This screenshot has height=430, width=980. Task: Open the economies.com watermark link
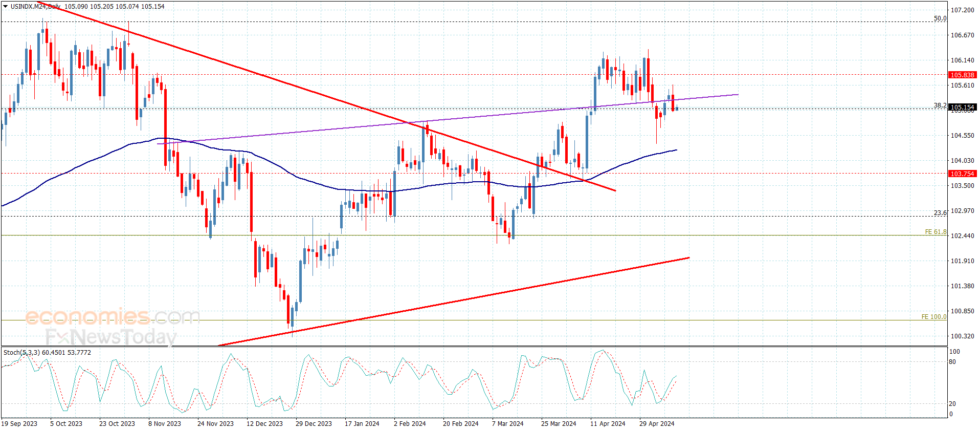tap(112, 317)
